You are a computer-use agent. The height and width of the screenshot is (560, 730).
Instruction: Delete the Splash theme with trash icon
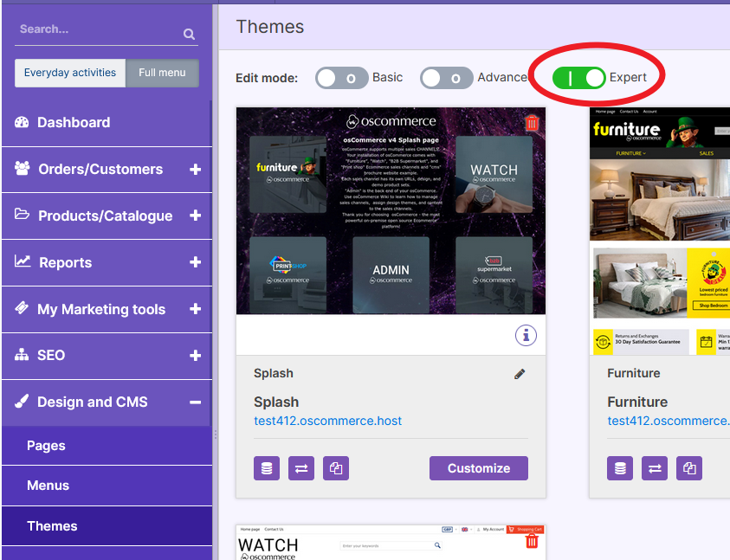(x=532, y=123)
